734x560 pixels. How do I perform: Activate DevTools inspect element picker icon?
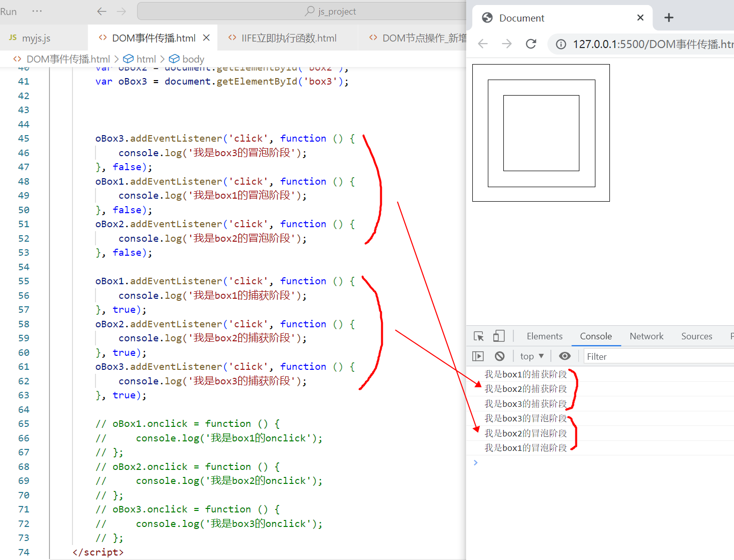pos(479,336)
